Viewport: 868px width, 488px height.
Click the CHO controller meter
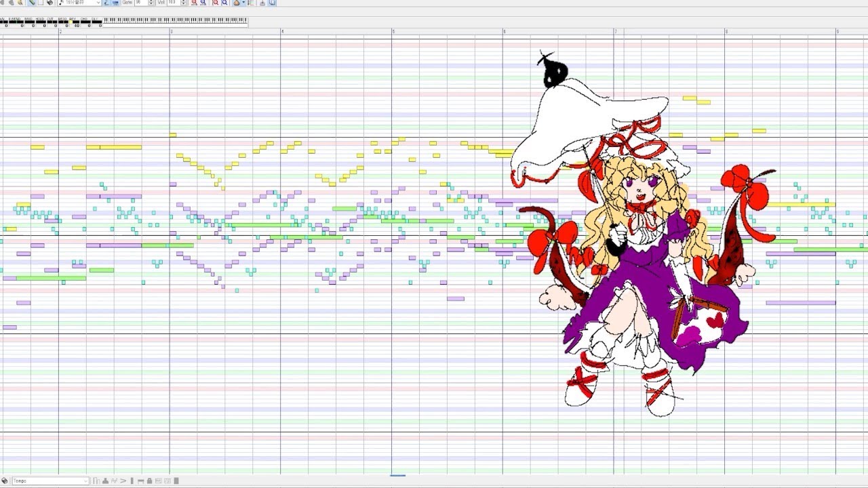[85, 22]
